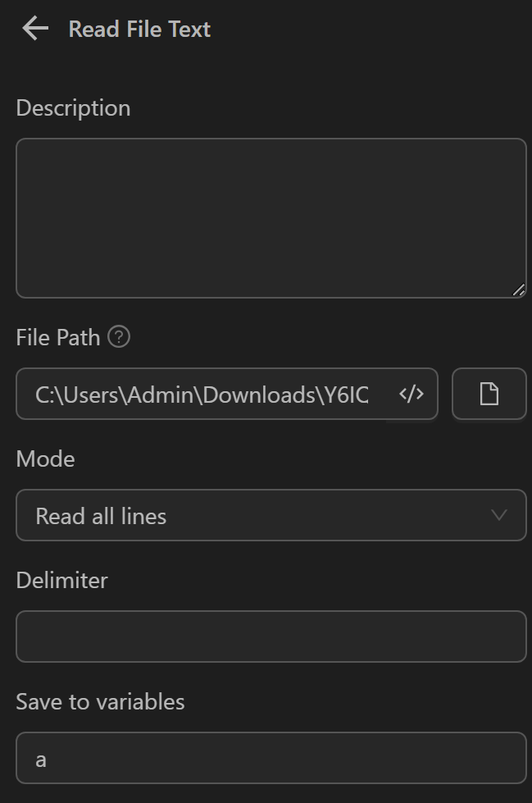Viewport: 532px width, 803px height.
Task: Click inside the File Path input field
Action: (205, 395)
